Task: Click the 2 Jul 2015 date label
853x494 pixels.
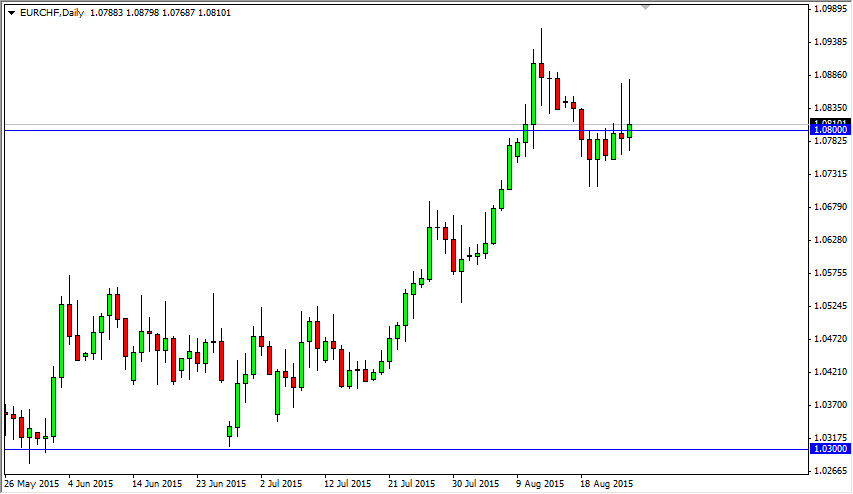Action: [281, 483]
